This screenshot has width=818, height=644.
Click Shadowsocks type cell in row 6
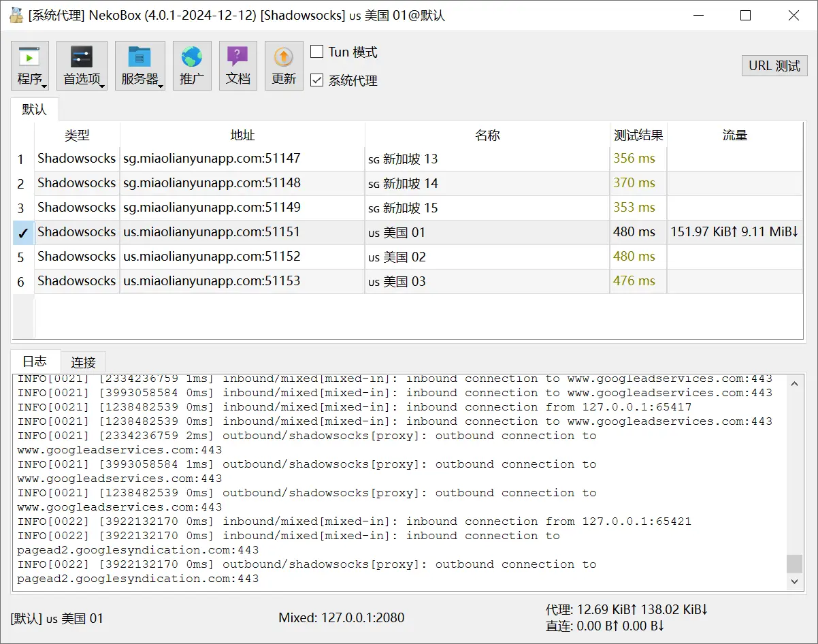pos(77,281)
